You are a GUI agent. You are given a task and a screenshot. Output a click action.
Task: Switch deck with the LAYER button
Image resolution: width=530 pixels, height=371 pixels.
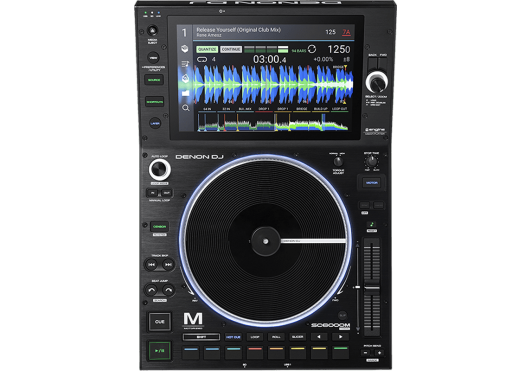(155, 123)
